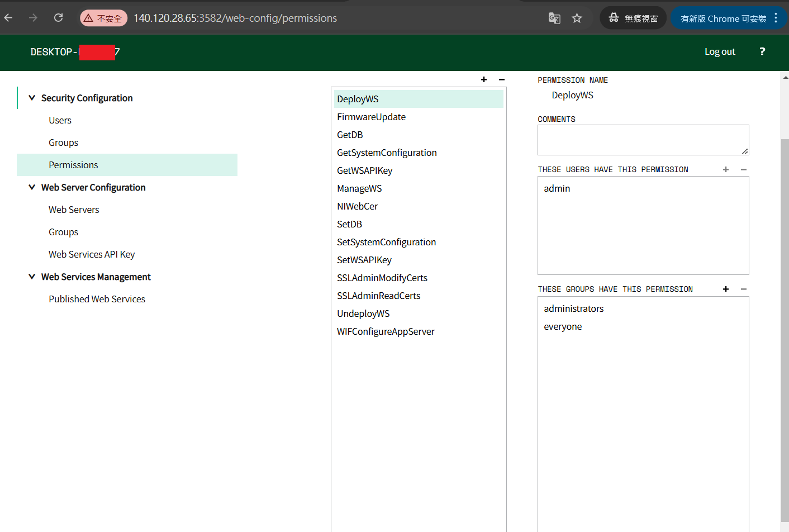789x532 pixels.
Task: Open Groups under Security Configuration
Action: [x=63, y=142]
